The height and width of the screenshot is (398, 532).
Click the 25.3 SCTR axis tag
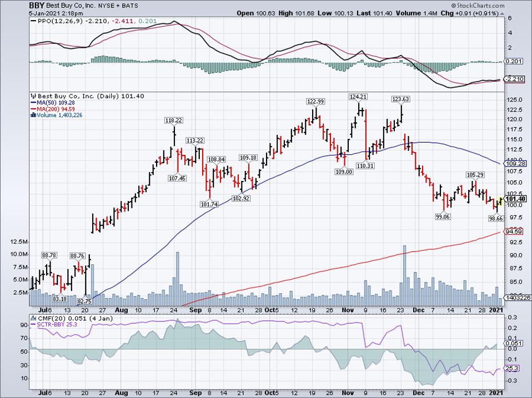[x=512, y=368]
